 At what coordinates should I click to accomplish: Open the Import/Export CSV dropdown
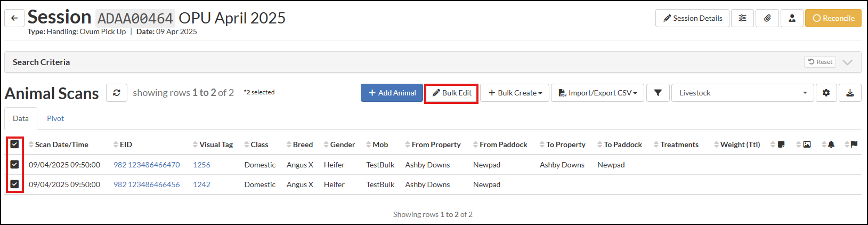(x=597, y=93)
